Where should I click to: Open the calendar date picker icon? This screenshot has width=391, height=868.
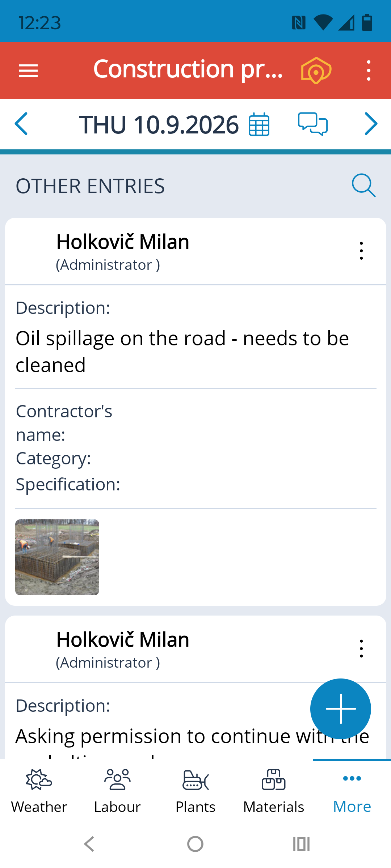pos(259,124)
